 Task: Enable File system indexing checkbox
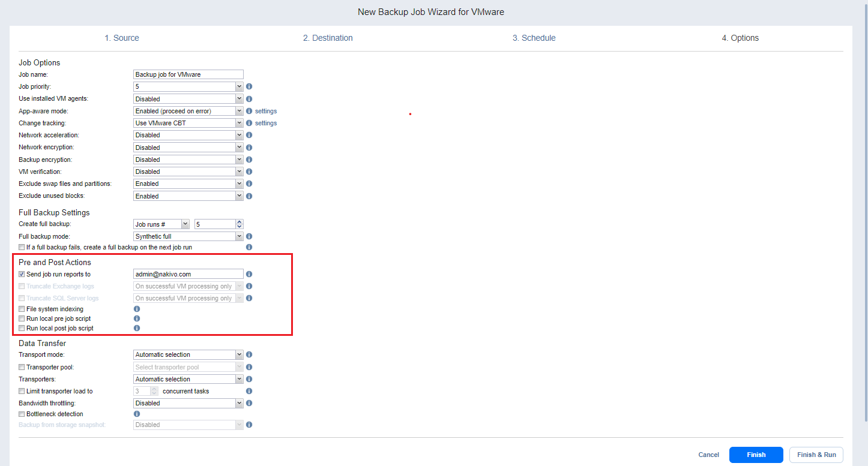pyautogui.click(x=22, y=309)
